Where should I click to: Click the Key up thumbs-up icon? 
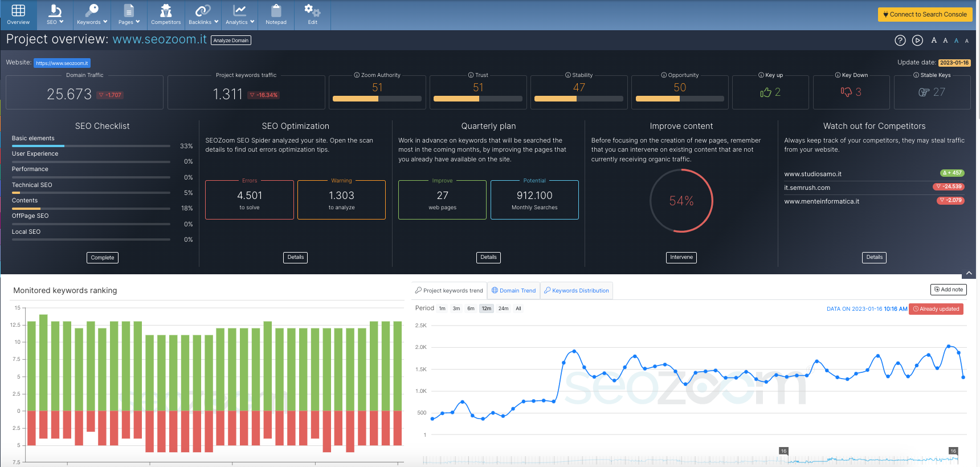(x=765, y=92)
